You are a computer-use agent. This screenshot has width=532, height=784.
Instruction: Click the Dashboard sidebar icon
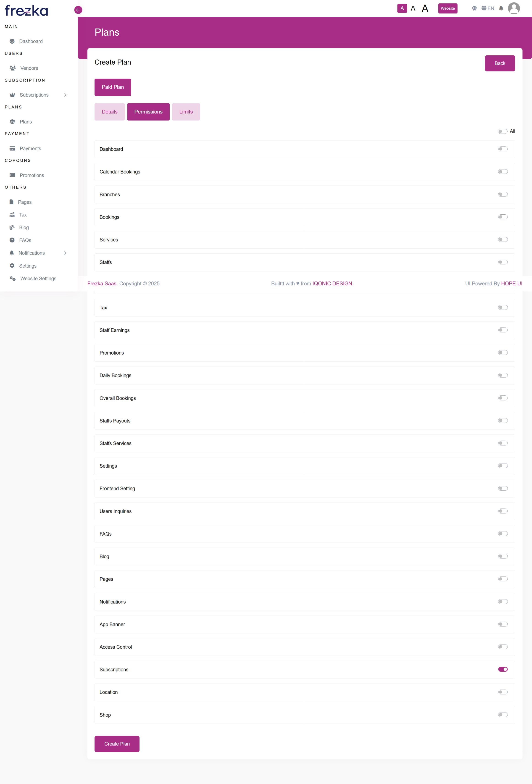pos(12,41)
